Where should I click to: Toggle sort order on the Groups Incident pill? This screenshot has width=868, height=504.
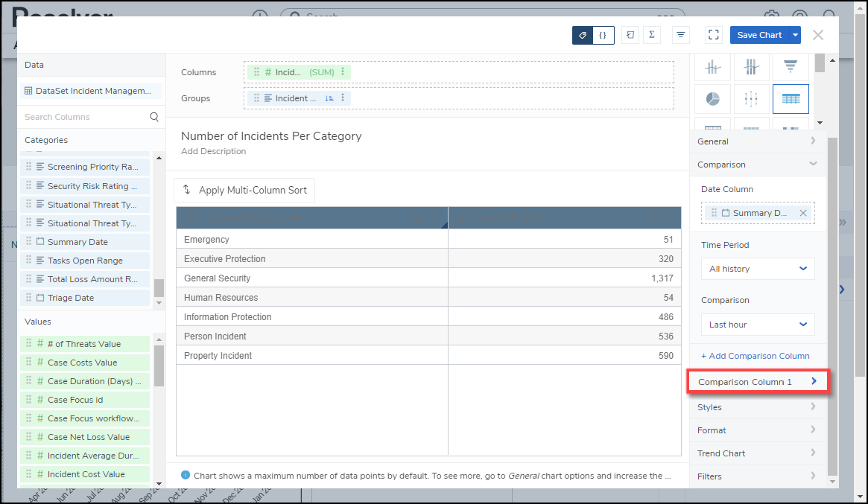329,98
